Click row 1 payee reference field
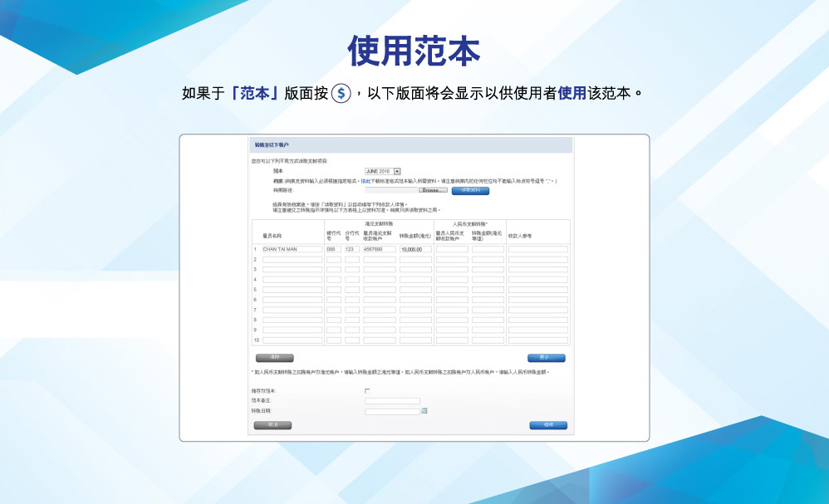The width and height of the screenshot is (829, 504). click(537, 249)
